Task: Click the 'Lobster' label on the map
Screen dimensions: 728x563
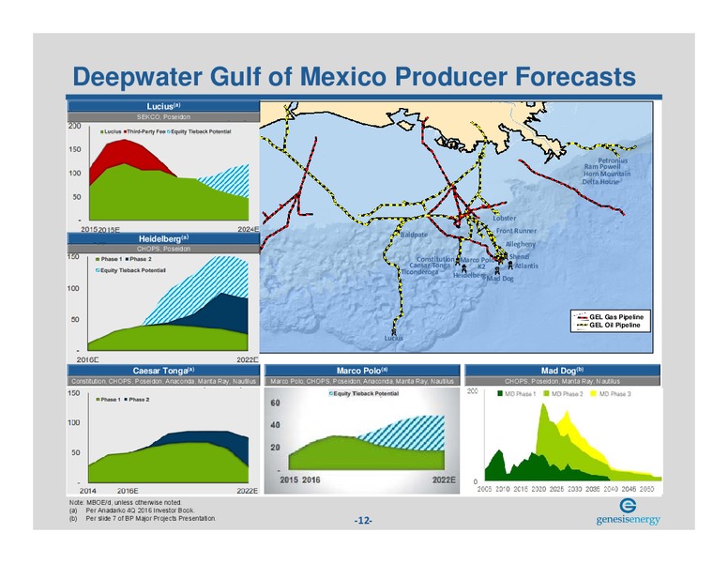Action: click(504, 218)
